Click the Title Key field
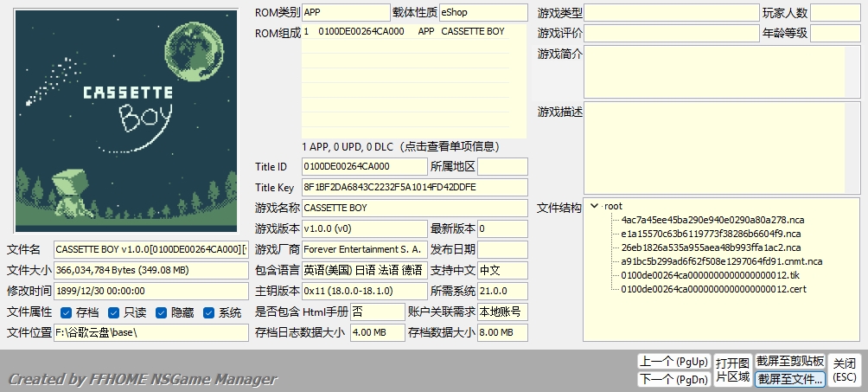 (413, 187)
